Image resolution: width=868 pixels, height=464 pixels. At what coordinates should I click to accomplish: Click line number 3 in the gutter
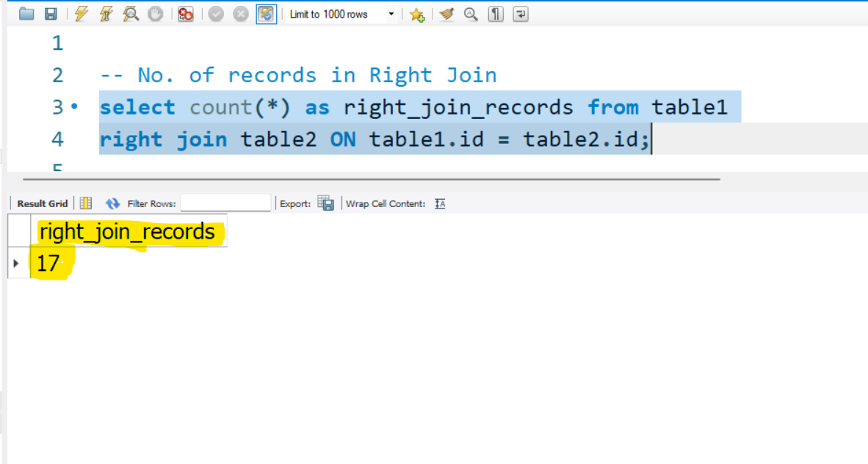(57, 107)
